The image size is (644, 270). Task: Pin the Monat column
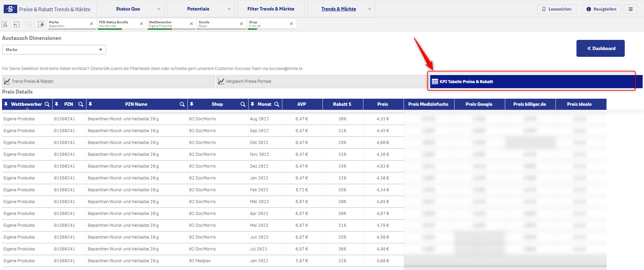pyautogui.click(x=252, y=104)
